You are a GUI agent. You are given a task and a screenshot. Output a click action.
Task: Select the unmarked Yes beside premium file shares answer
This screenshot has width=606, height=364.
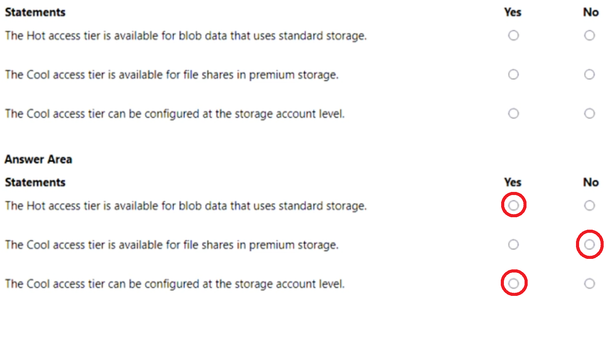coord(513,244)
